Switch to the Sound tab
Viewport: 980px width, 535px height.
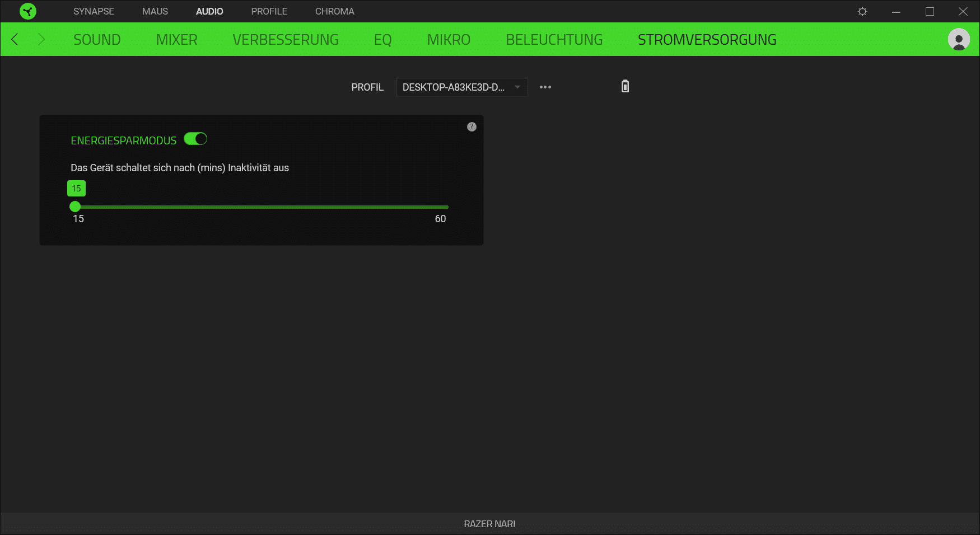97,40
